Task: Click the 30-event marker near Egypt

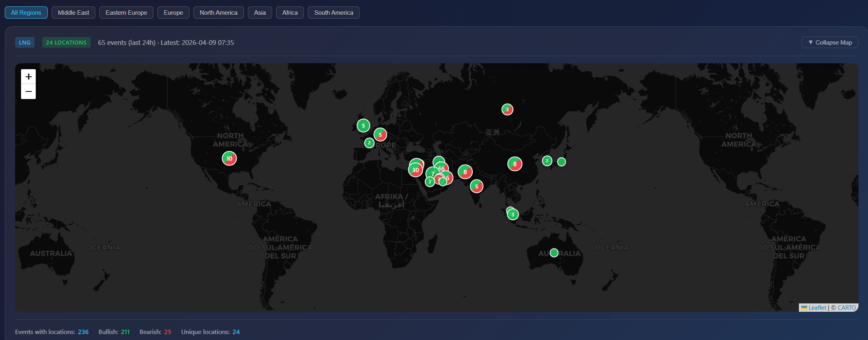Action: pos(416,170)
